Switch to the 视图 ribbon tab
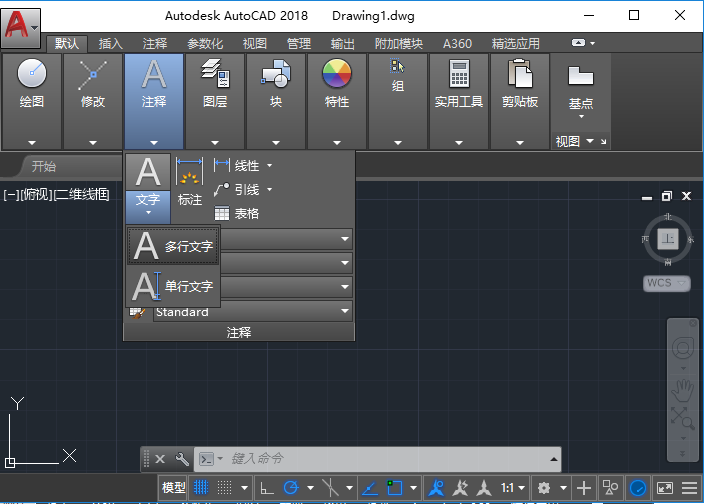 tap(255, 44)
